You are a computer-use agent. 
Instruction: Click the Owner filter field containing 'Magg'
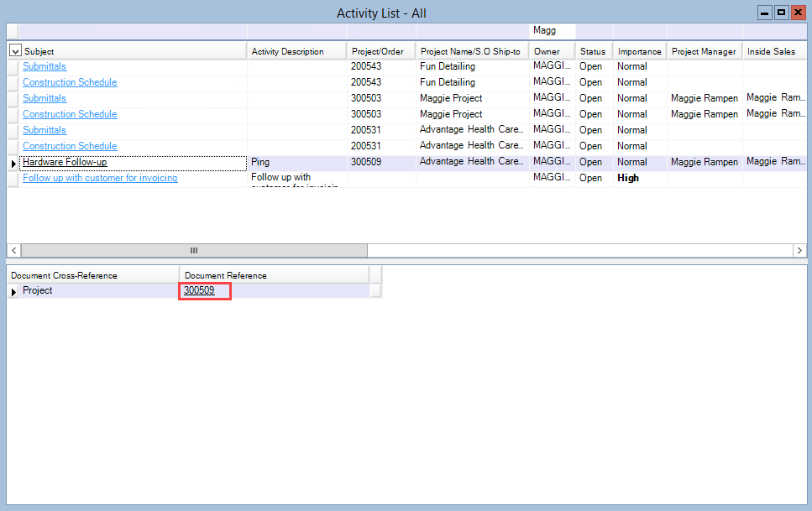point(552,30)
